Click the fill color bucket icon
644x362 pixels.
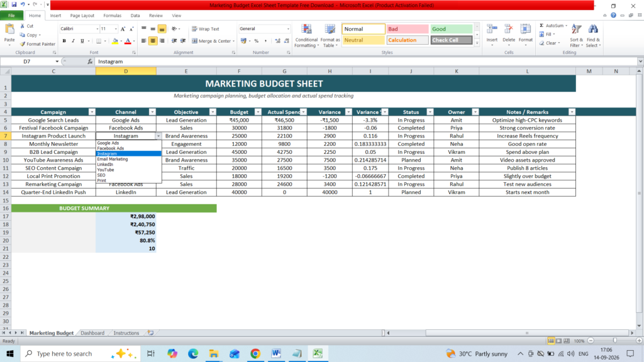click(115, 41)
